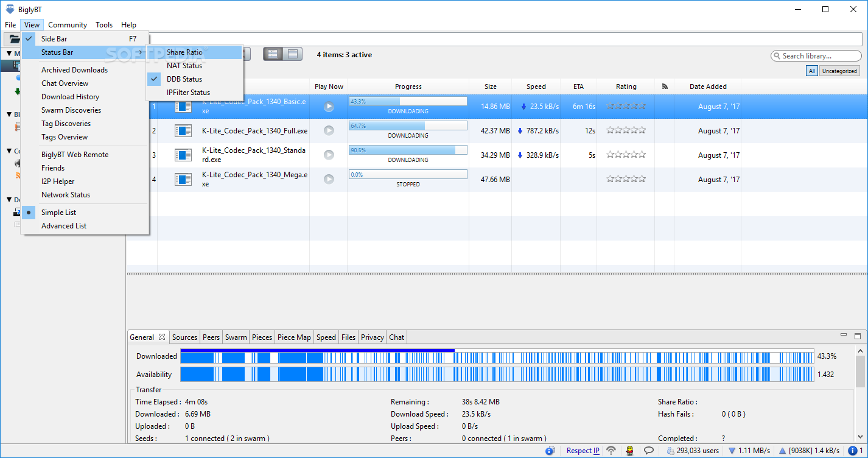Viewport: 868px width, 458px height.
Task: Open Swarm Discoveries from the View menu
Action: (85, 110)
